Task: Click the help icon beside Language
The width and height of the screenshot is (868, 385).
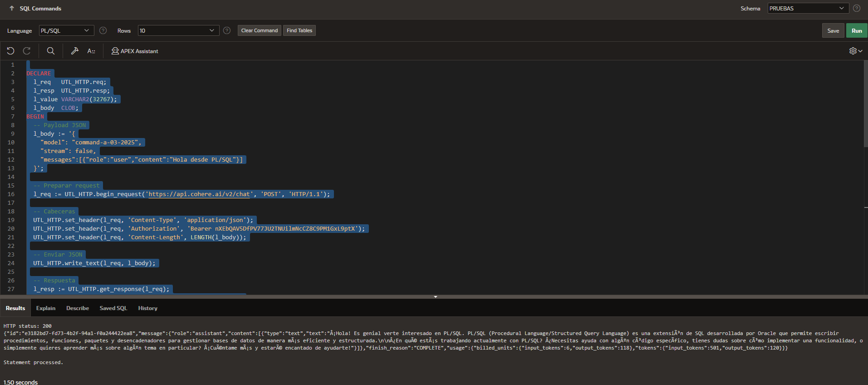Action: pos(103,30)
